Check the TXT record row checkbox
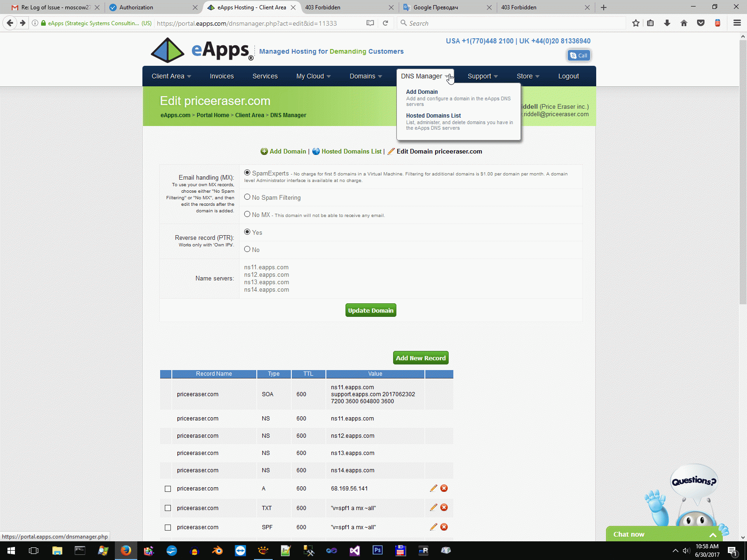The width and height of the screenshot is (747, 560). tap(168, 508)
